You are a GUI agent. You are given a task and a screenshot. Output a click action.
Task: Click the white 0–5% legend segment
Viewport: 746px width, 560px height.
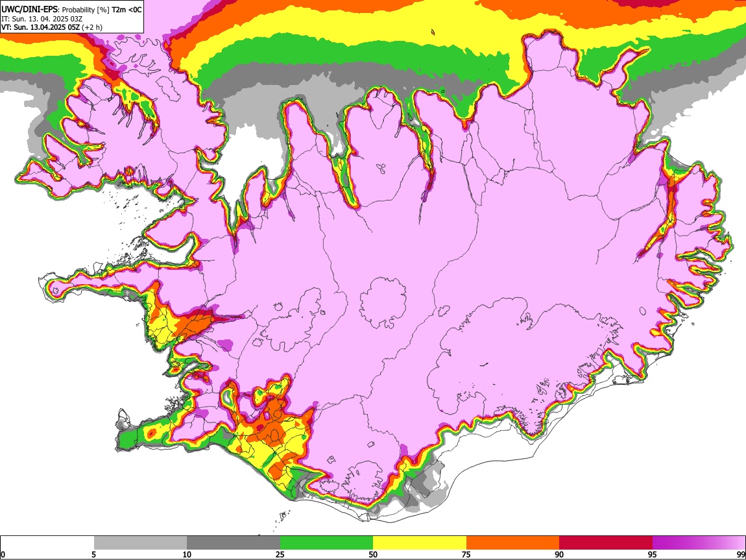point(47,543)
